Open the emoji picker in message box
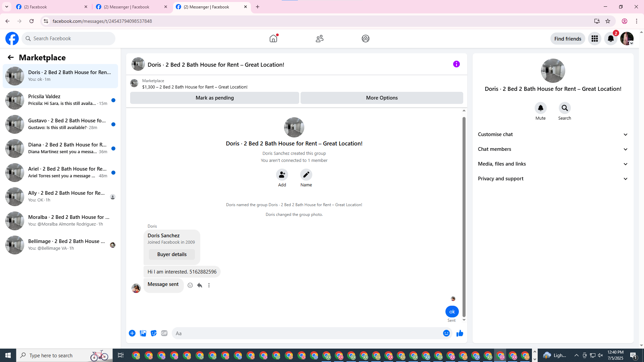This screenshot has width=644, height=362. point(446,333)
